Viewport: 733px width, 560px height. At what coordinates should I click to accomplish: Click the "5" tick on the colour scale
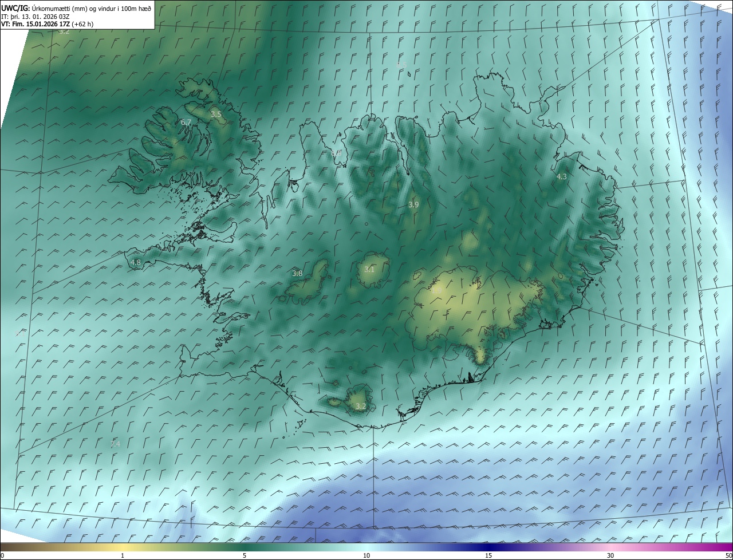(245, 555)
